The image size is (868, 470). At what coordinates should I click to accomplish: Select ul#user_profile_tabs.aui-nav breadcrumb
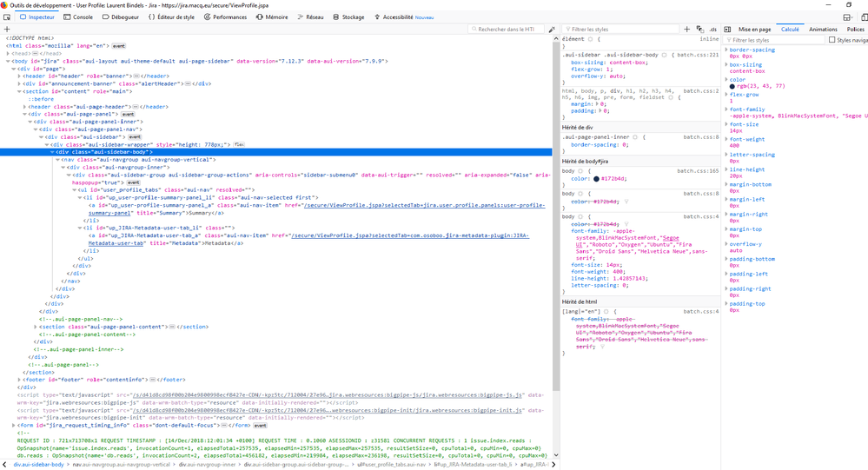(393, 465)
